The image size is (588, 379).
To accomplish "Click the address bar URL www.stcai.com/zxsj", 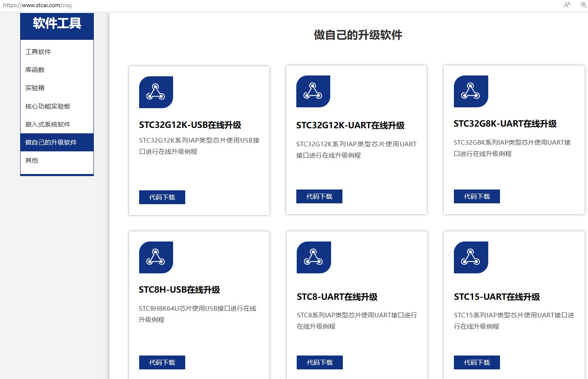I will (x=37, y=5).
